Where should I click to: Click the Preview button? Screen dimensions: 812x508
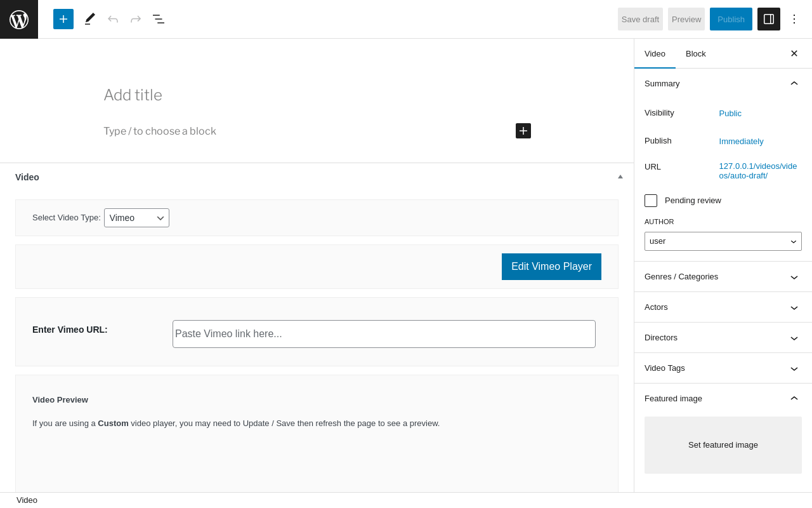tap(686, 19)
